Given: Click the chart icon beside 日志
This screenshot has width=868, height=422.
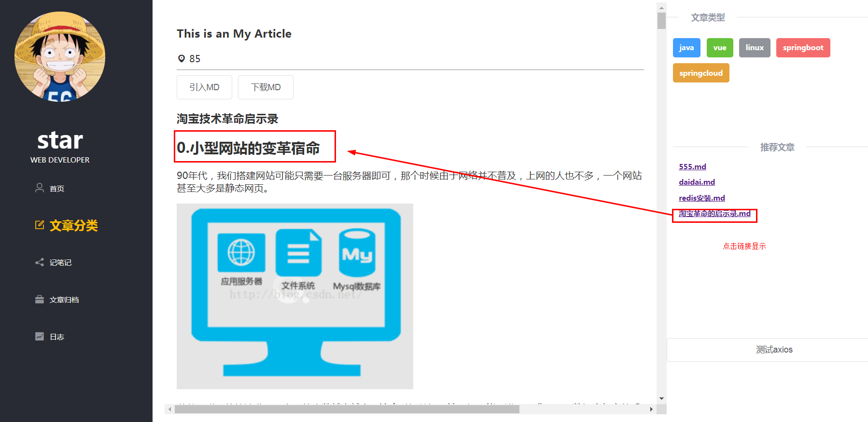Looking at the screenshot, I should [x=40, y=336].
